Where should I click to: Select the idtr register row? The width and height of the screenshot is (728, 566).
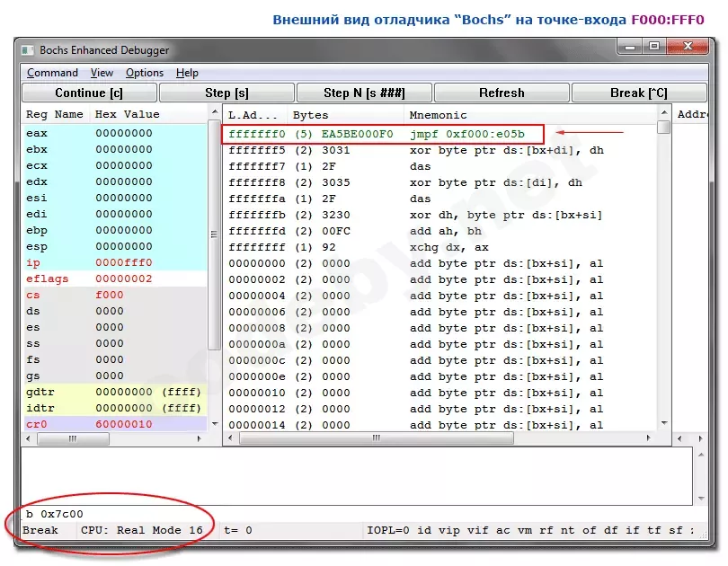point(114,409)
